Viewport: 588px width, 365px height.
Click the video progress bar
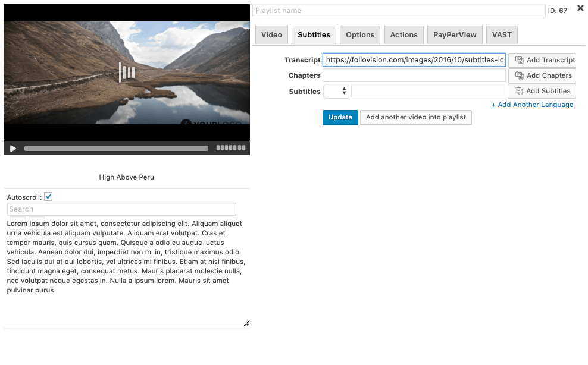coord(116,149)
